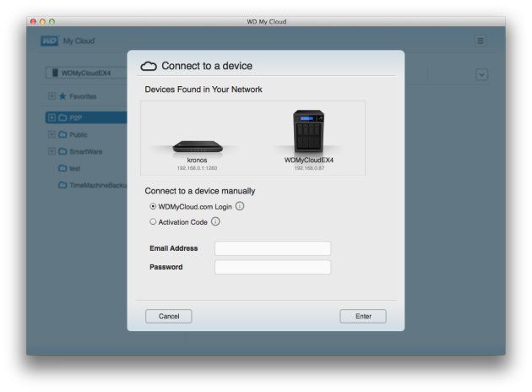Click the Favorites star icon in sidebar
This screenshot has height=392, width=532.
click(62, 96)
